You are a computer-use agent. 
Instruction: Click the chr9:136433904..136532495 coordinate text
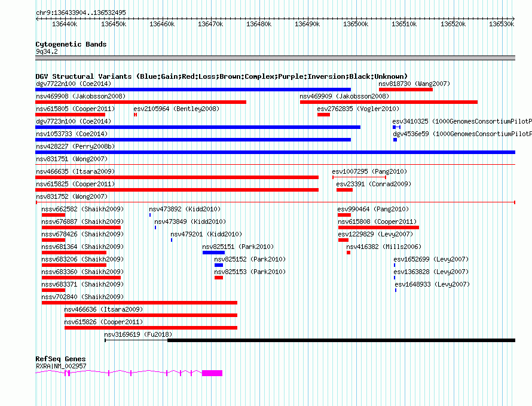(x=81, y=13)
